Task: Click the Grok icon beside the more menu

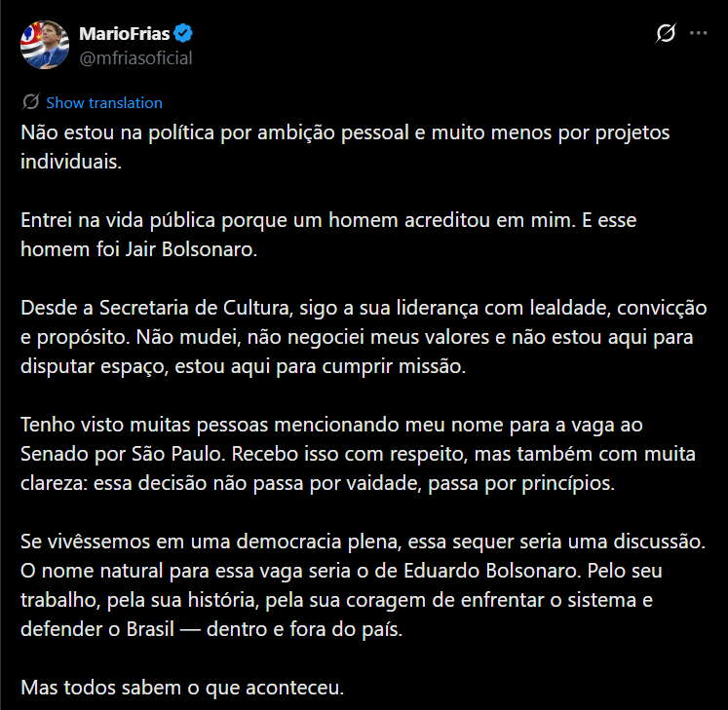Action: coord(666,33)
